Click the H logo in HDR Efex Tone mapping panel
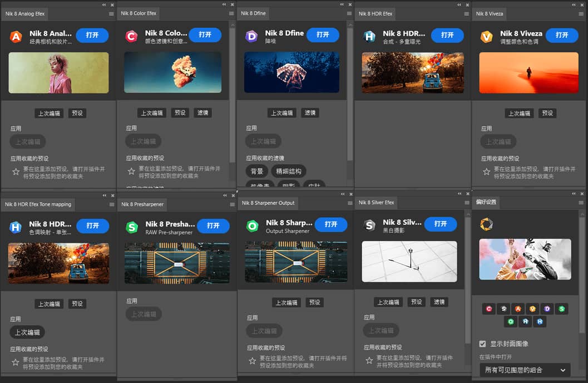 tap(16, 227)
